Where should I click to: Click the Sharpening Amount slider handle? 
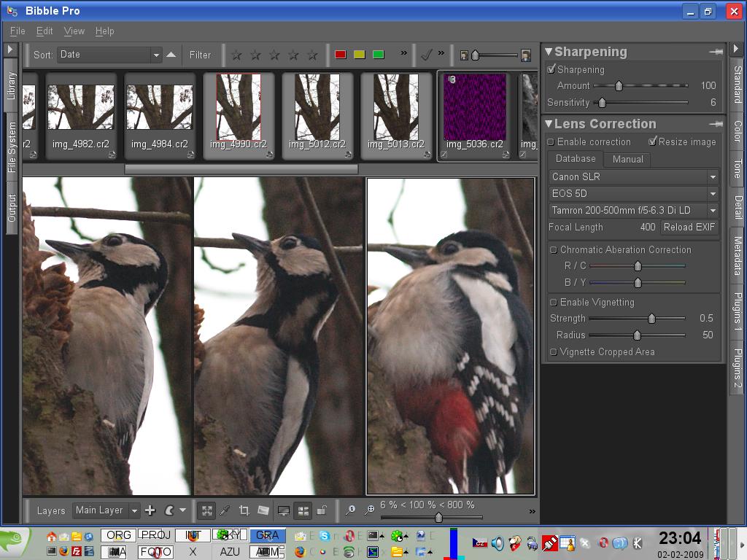pyautogui.click(x=619, y=86)
